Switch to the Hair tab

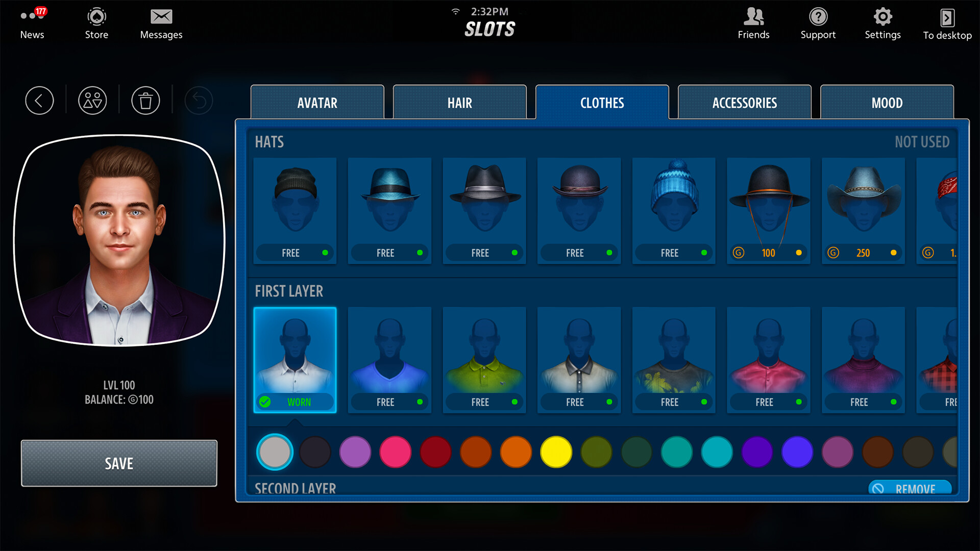[x=459, y=103]
